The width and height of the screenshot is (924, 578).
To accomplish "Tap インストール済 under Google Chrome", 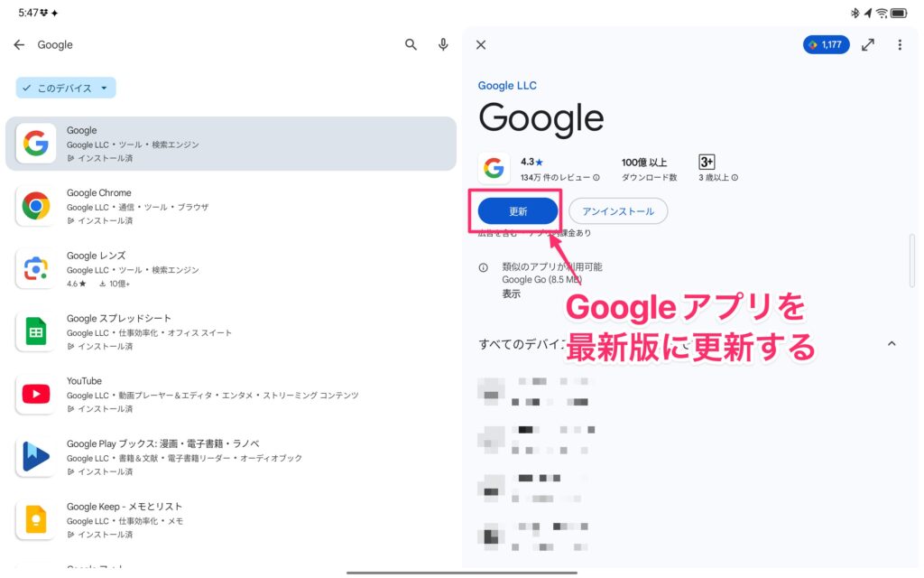I will coord(99,220).
